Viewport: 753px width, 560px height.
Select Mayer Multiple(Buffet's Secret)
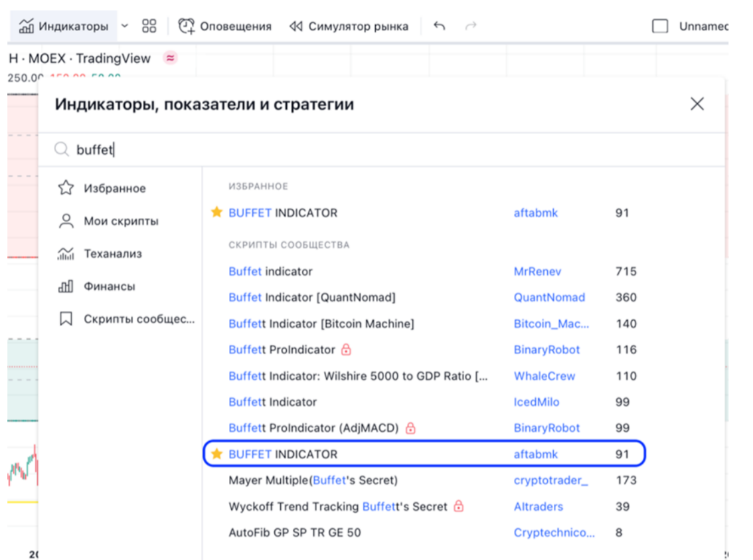tap(313, 480)
